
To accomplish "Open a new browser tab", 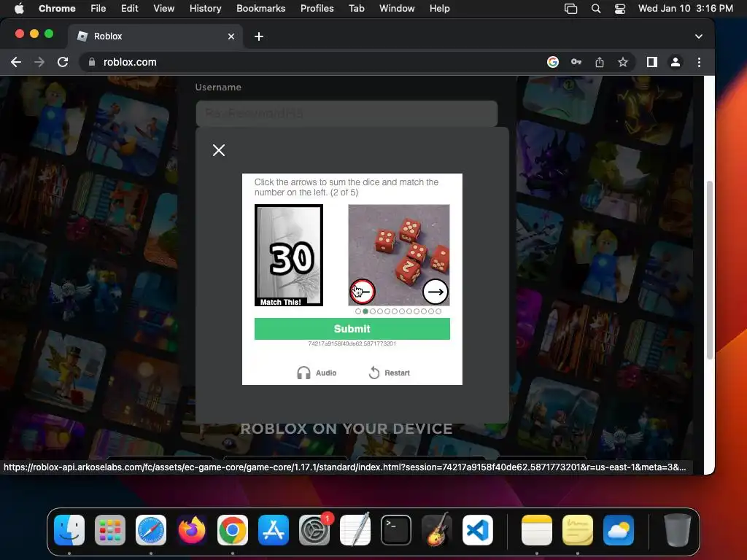I will click(259, 36).
